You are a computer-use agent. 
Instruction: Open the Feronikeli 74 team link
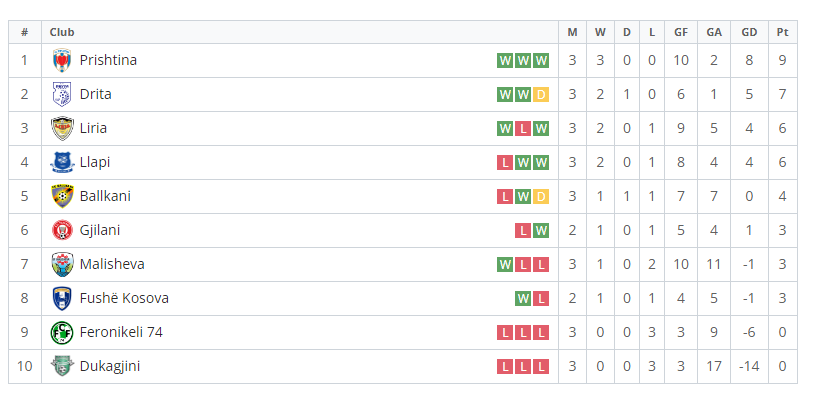tap(121, 332)
